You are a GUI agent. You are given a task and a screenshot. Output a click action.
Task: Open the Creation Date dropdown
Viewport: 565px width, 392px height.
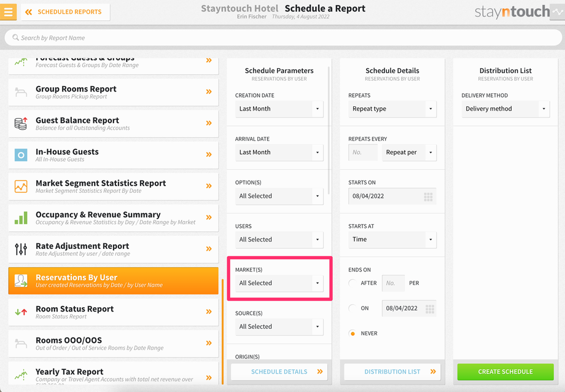[x=279, y=109]
